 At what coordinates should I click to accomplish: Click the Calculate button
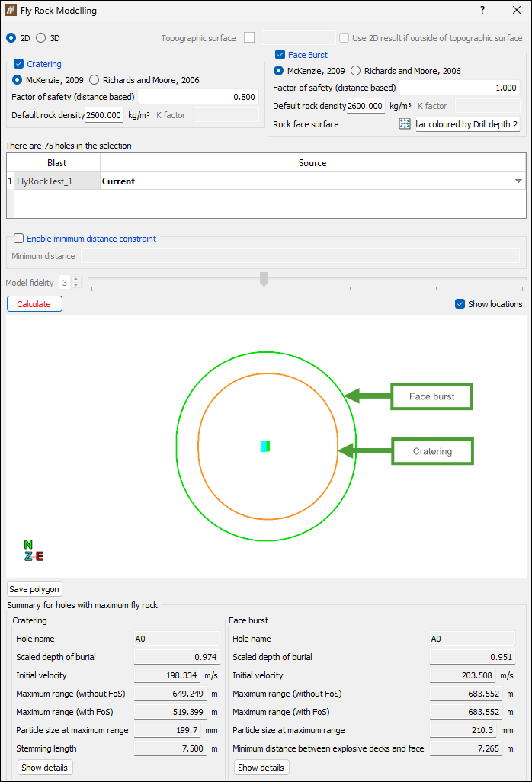tap(34, 303)
